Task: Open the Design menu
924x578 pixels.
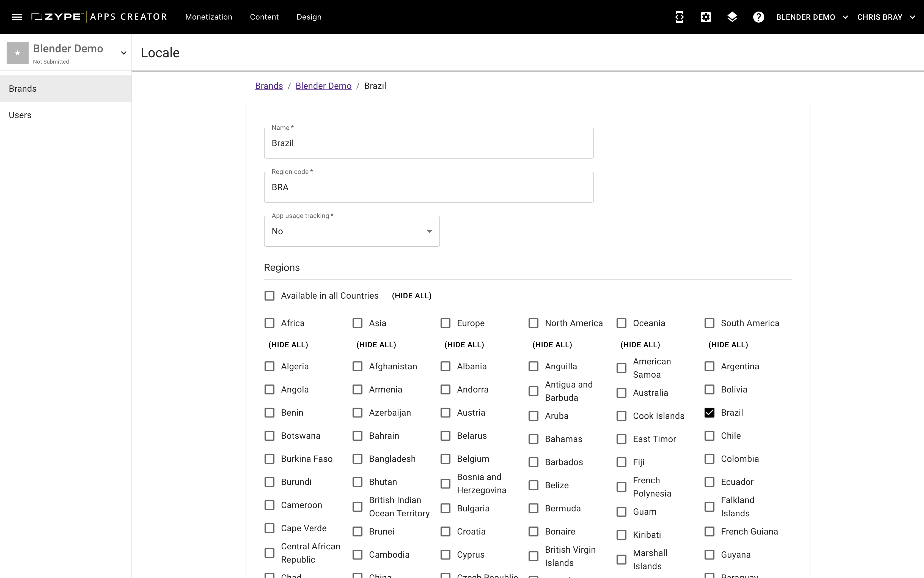Action: pos(309,17)
